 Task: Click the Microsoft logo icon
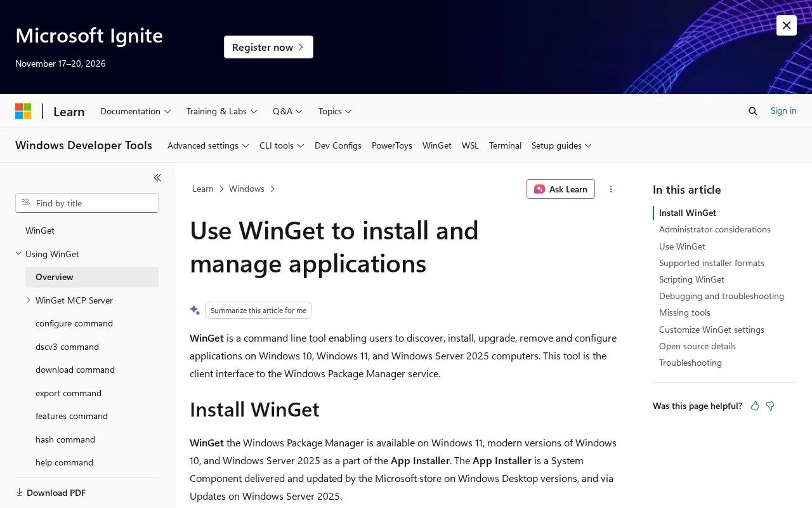coord(23,111)
